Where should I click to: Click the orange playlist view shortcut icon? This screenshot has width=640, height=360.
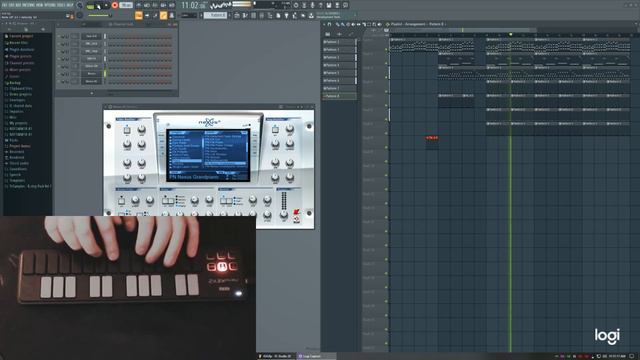point(139,16)
